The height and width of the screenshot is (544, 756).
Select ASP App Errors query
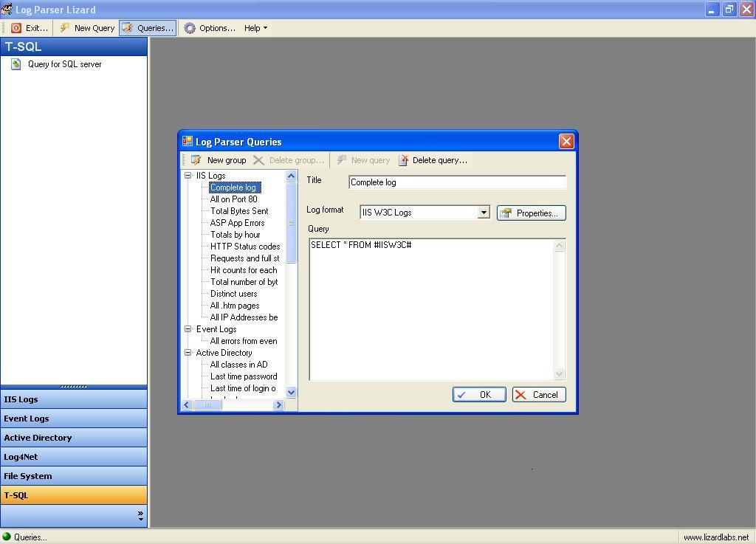(x=237, y=223)
